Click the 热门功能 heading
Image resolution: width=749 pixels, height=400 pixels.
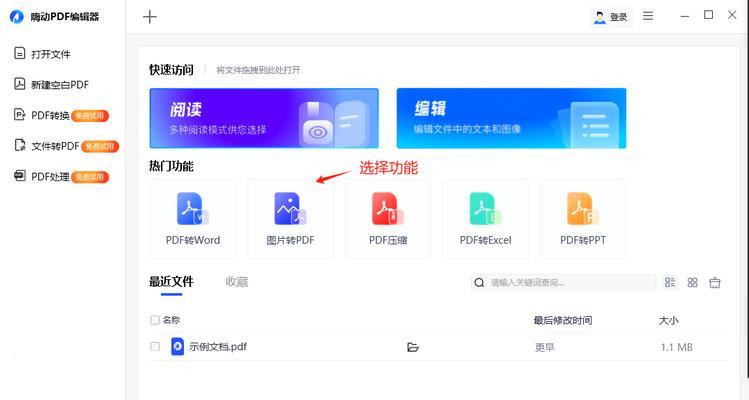pyautogui.click(x=171, y=166)
